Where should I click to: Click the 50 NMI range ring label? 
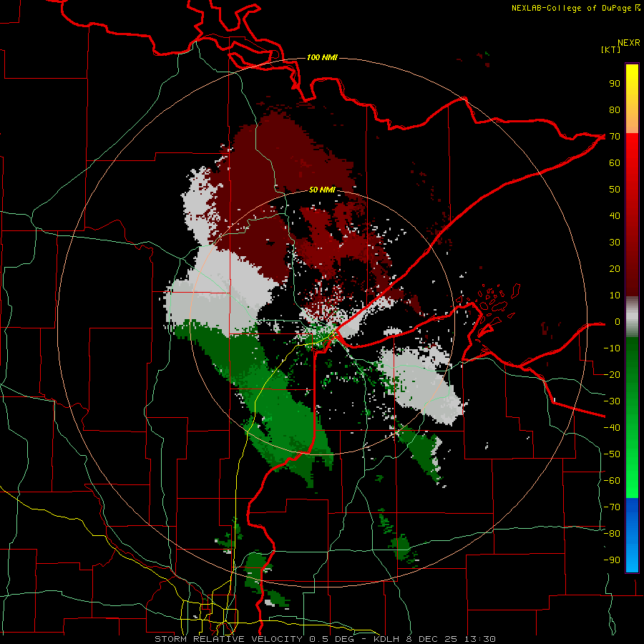(x=322, y=190)
